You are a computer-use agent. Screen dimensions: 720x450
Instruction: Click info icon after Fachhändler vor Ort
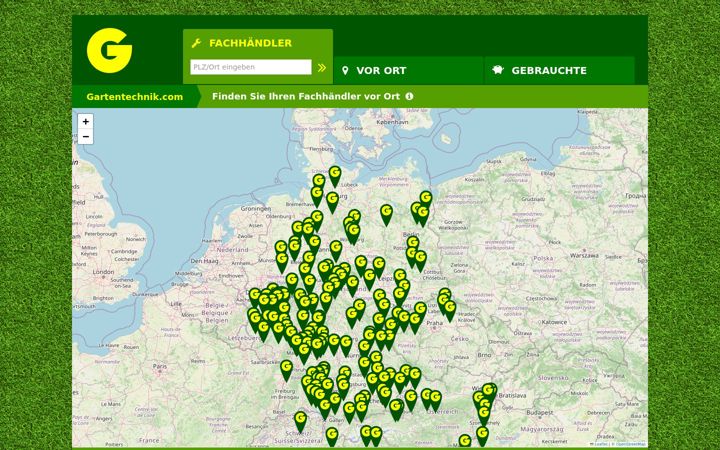pyautogui.click(x=409, y=96)
